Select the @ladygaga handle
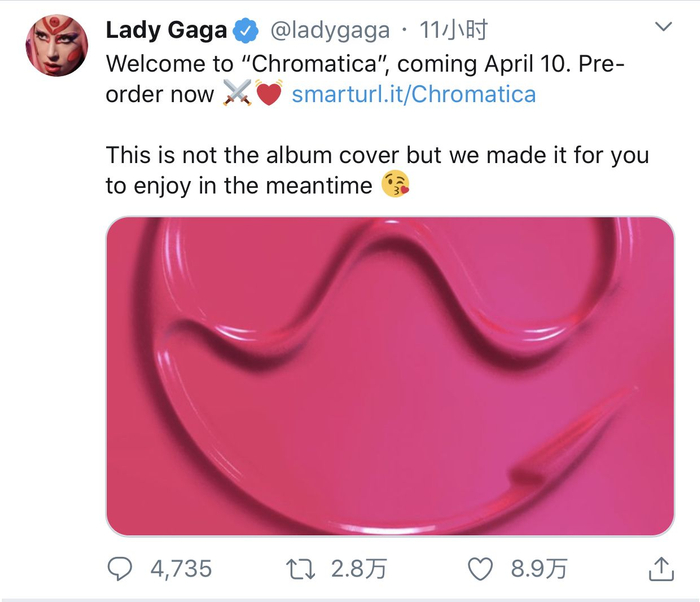700x602 pixels. (330, 31)
